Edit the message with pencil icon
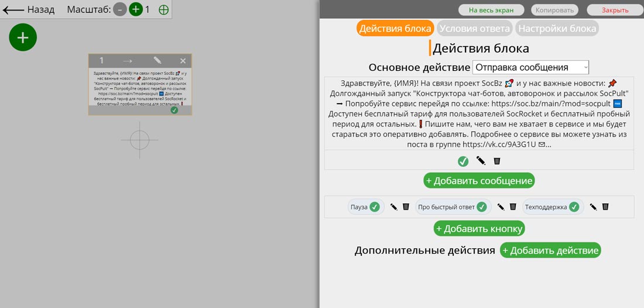The image size is (644, 308). tap(481, 160)
